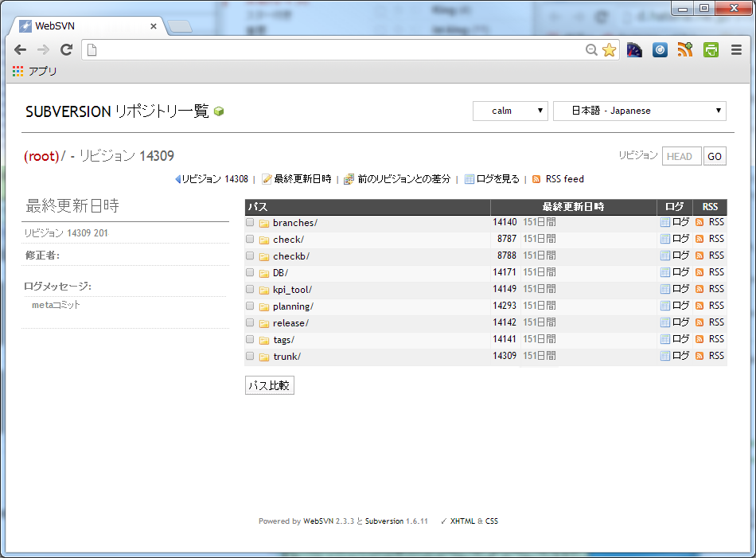Check the branches/ folder checkbox
Screen dimensions: 756x558
(x=250, y=222)
